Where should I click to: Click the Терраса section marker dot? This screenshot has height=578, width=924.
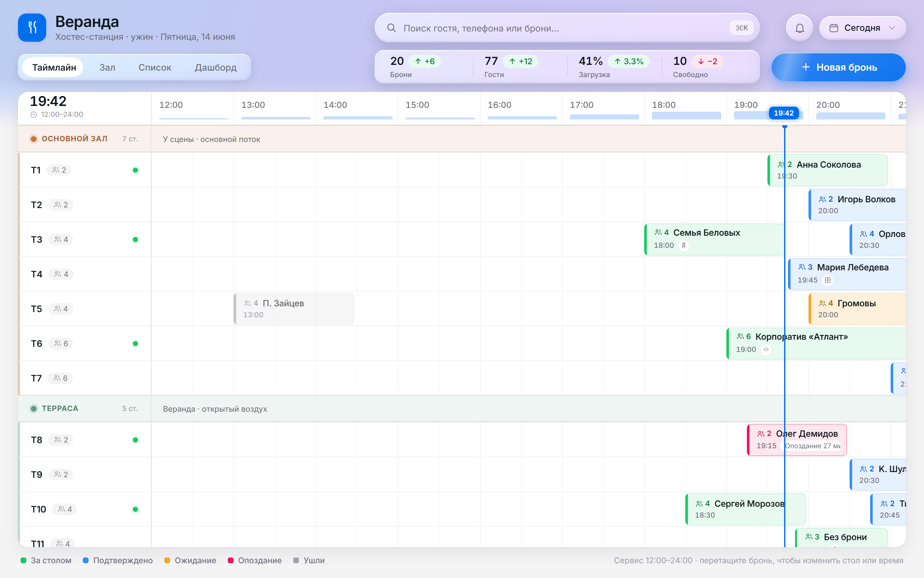coord(34,409)
